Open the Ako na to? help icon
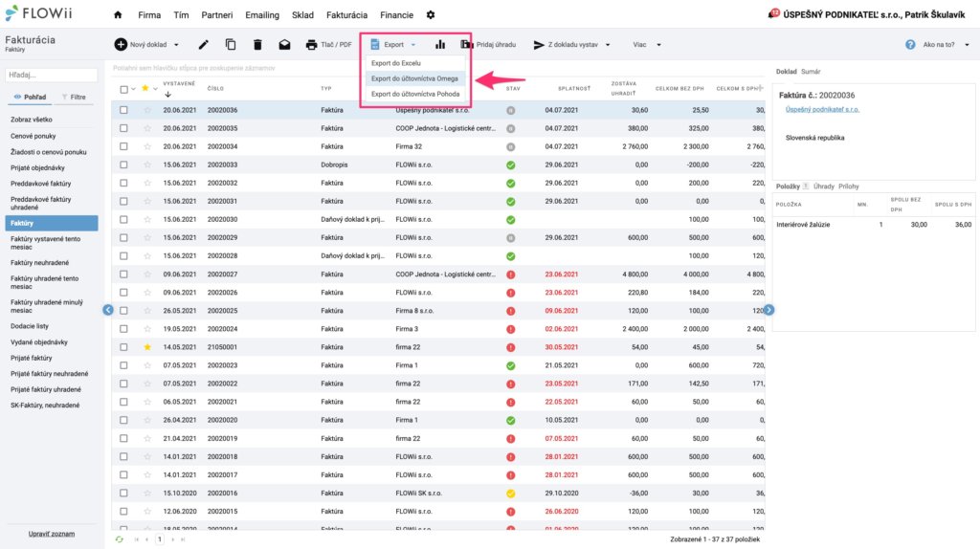The height and width of the screenshot is (549, 980). (x=910, y=44)
